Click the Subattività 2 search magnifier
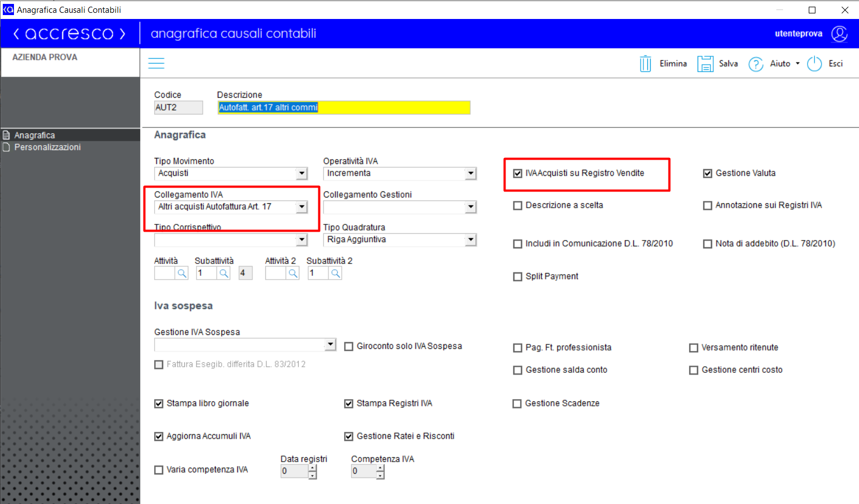The image size is (859, 504). (x=335, y=273)
